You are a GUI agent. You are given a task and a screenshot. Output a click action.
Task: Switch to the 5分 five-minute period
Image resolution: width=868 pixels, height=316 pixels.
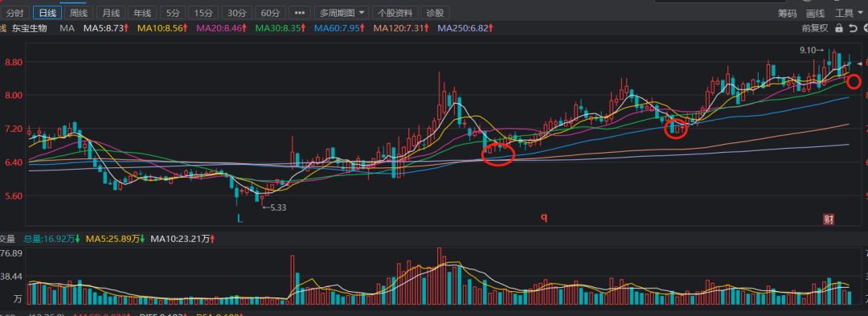click(x=173, y=13)
